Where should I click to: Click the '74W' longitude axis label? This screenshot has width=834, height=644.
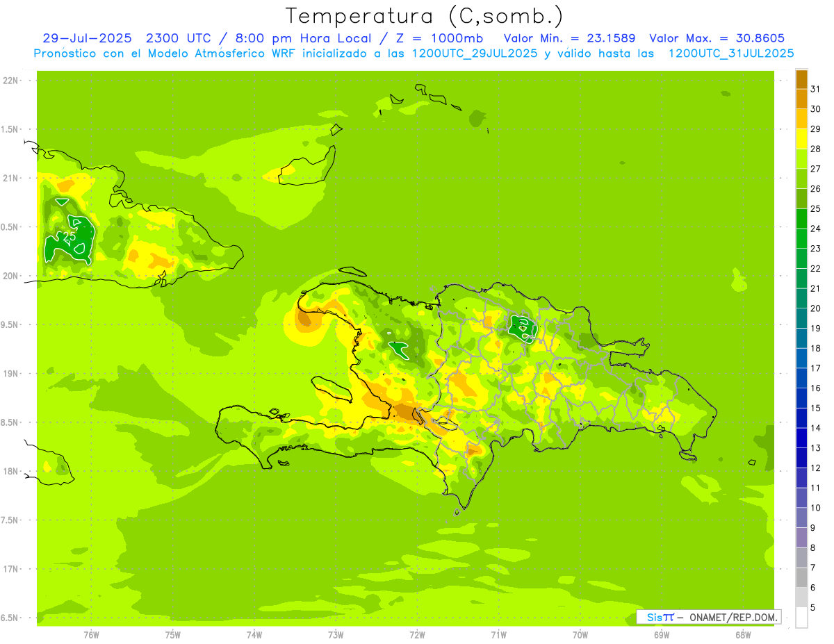(254, 634)
